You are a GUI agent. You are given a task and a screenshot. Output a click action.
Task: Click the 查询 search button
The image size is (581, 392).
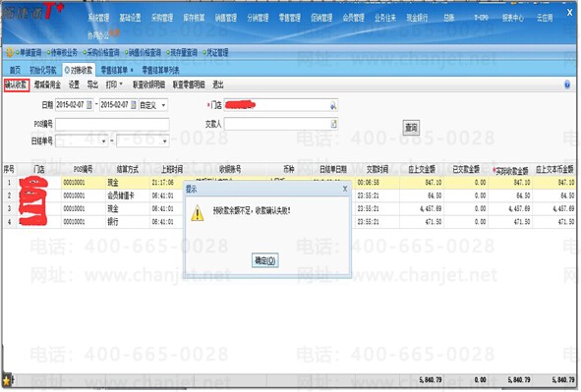click(x=411, y=128)
